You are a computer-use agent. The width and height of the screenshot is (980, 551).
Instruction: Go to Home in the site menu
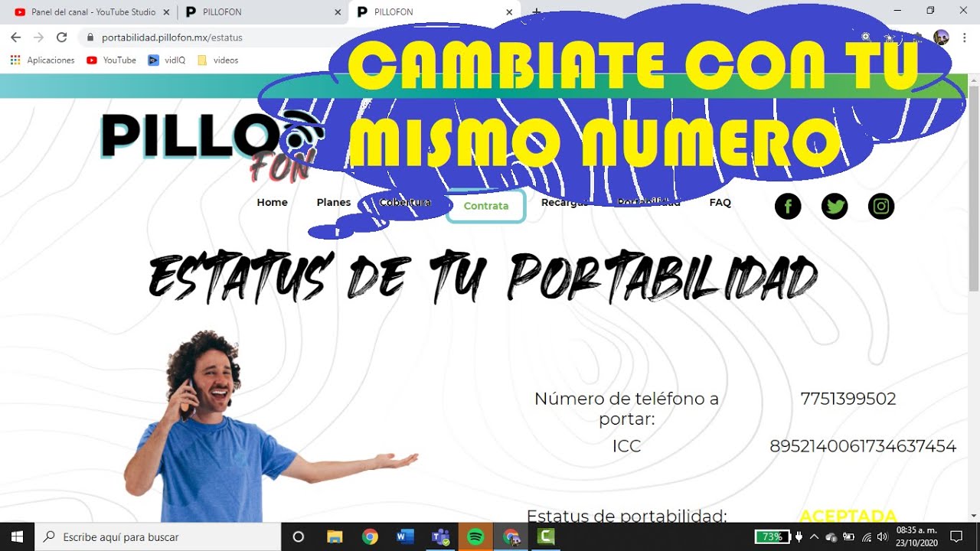tap(272, 203)
